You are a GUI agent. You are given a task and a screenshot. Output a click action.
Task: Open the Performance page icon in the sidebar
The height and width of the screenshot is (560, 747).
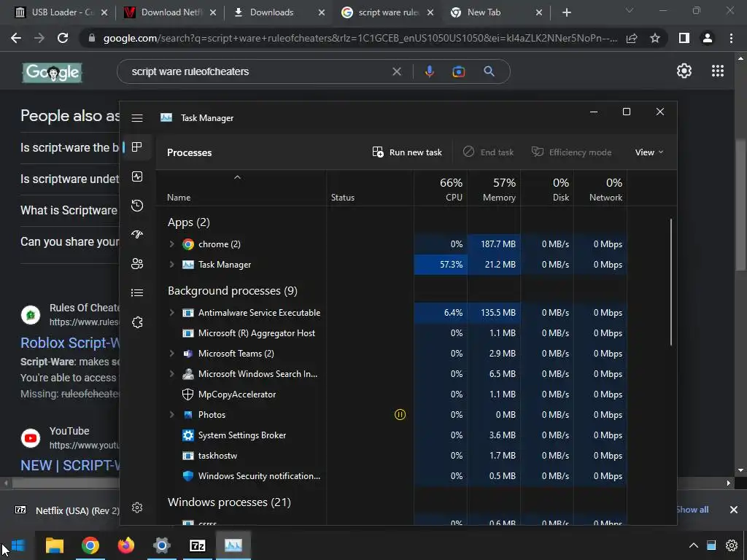click(x=137, y=176)
